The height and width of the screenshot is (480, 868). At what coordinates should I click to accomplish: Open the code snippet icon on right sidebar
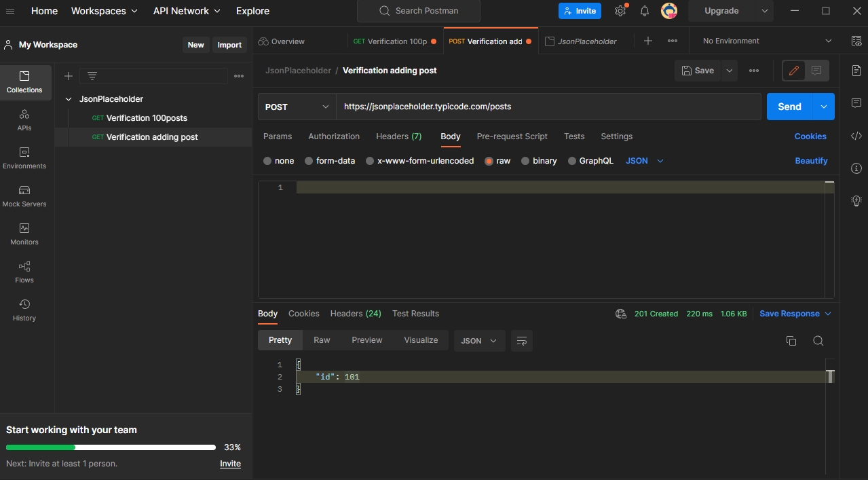(856, 136)
